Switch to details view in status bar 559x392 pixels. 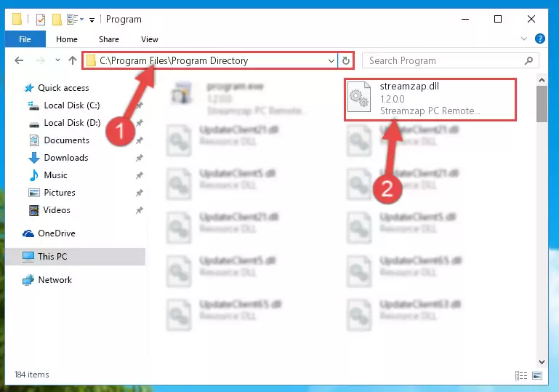tap(521, 375)
